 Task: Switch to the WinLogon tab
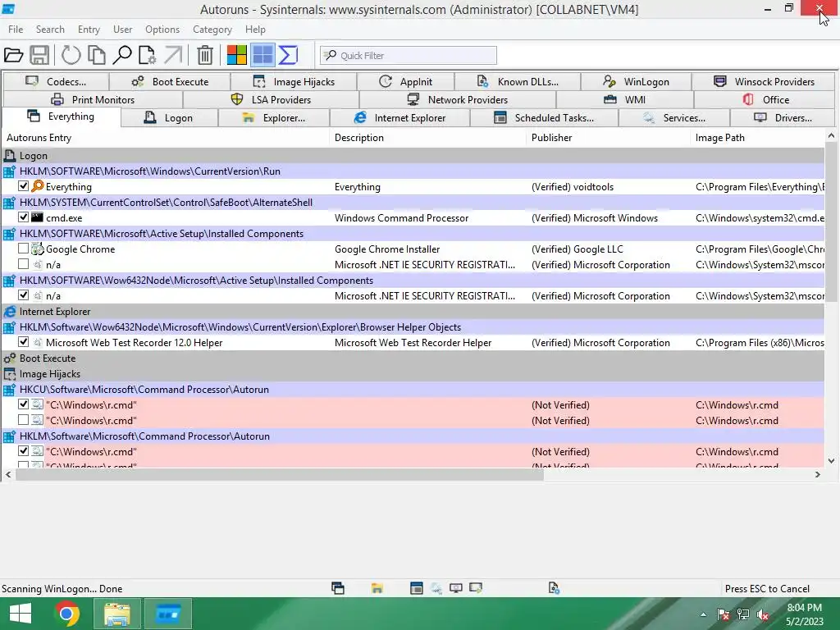[x=636, y=81]
